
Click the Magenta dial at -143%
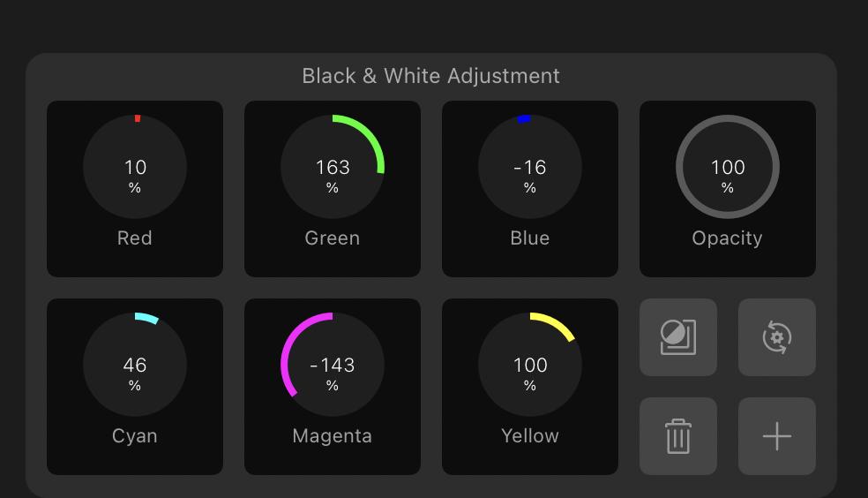pos(333,365)
